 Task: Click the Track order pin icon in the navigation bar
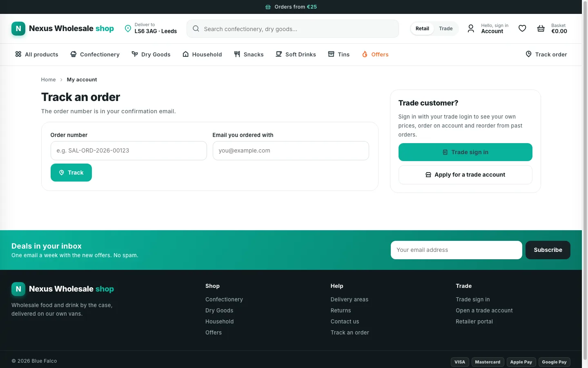[529, 54]
